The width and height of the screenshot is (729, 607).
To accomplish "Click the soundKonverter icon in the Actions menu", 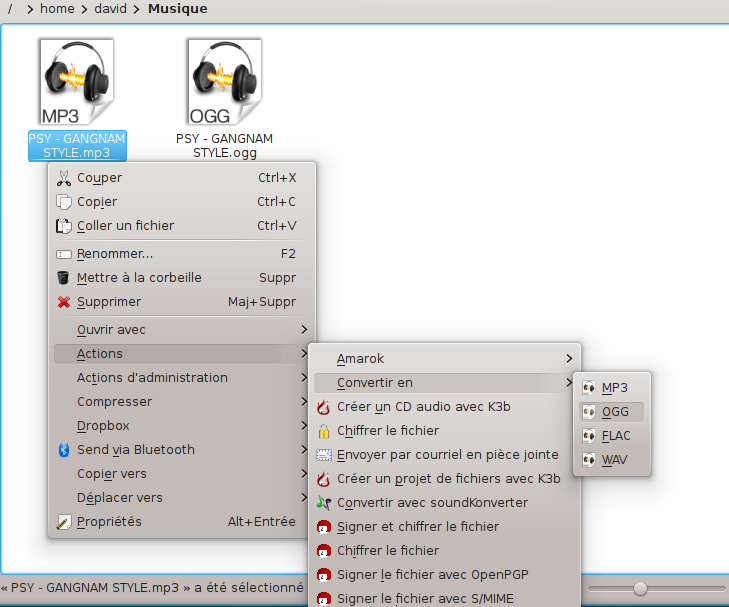I will point(324,503).
